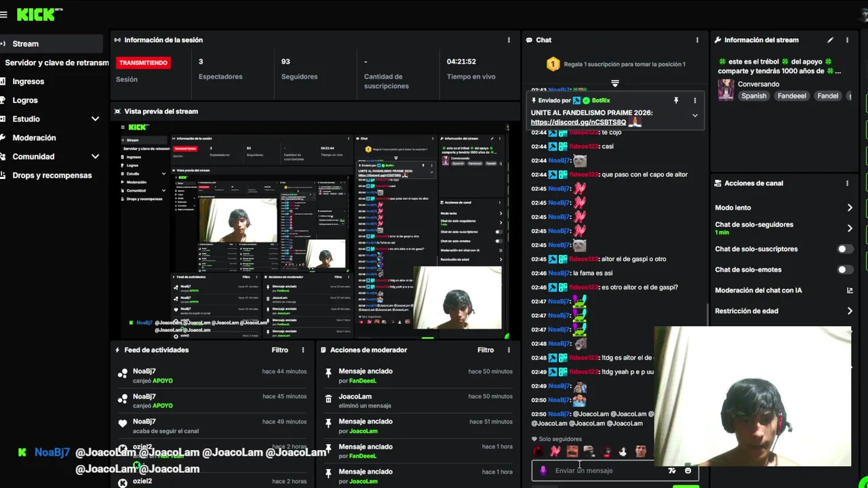Open the 7TV emote menu
This screenshot has height=488, width=868.
tap(671, 470)
